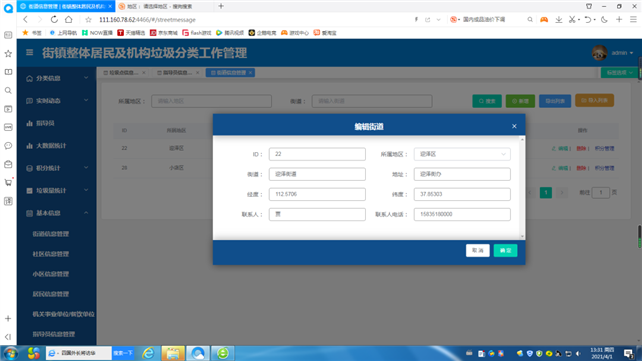Screen dimensions: 642x361
Task: Open the scissors screenshot tool
Action: tap(572, 19)
